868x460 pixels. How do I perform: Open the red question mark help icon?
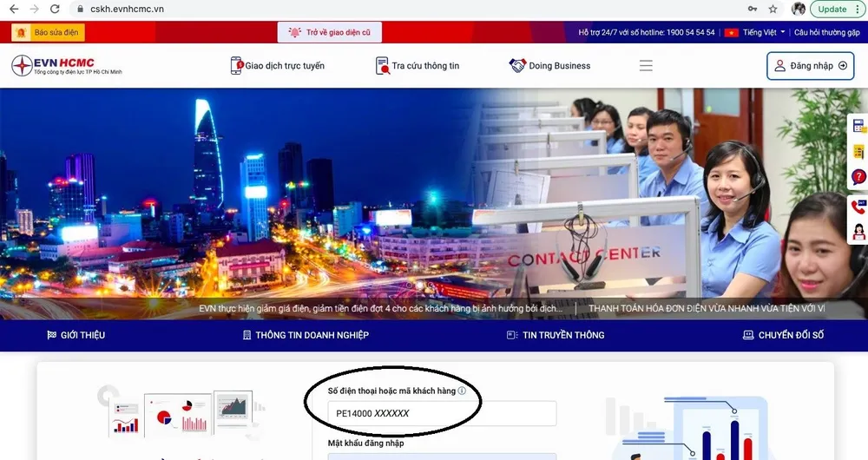pyautogui.click(x=858, y=177)
